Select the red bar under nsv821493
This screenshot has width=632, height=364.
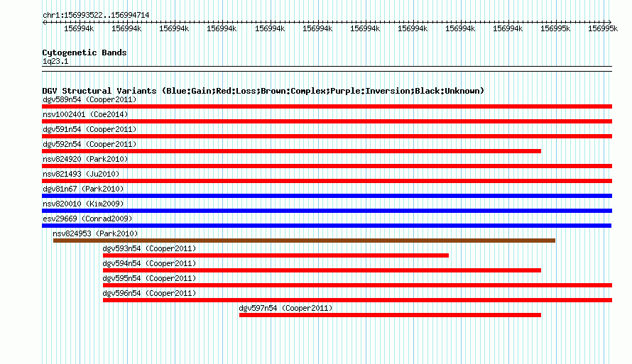(327, 181)
